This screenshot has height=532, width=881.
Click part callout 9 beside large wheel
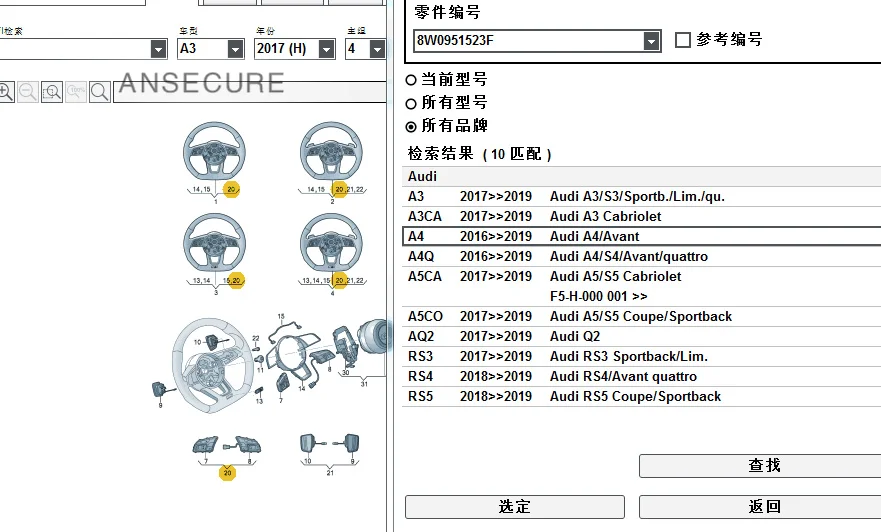tap(160, 404)
